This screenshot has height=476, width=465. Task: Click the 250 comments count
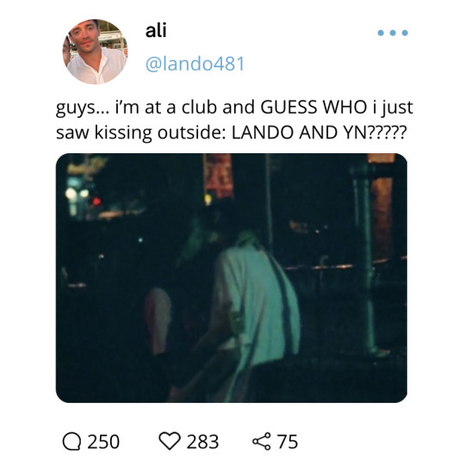pyautogui.click(x=103, y=442)
